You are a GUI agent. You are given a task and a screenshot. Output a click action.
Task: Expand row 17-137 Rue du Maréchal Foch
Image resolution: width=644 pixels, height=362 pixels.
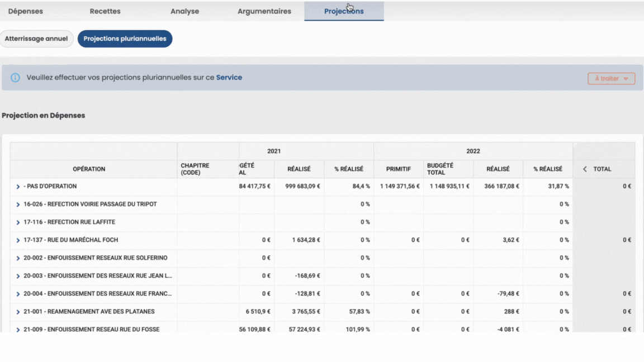18,240
